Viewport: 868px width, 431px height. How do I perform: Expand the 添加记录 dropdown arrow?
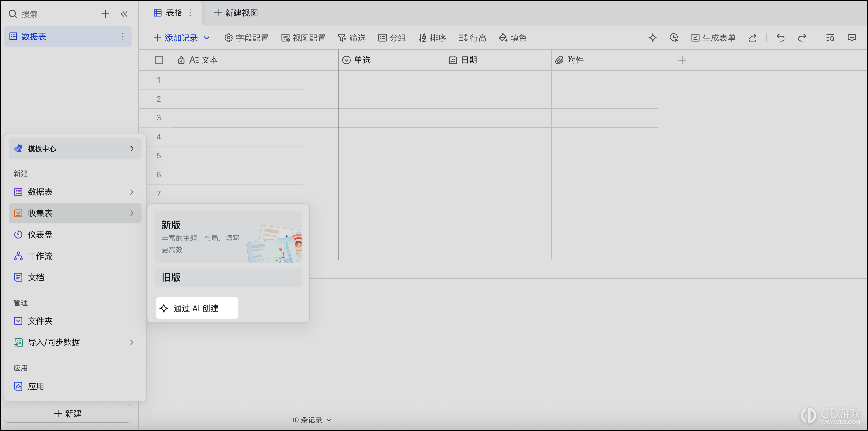(207, 38)
